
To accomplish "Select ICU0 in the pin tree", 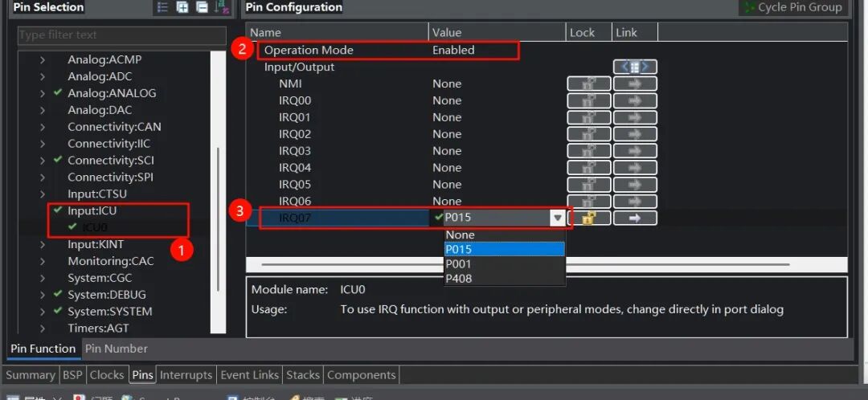I will coord(94,227).
